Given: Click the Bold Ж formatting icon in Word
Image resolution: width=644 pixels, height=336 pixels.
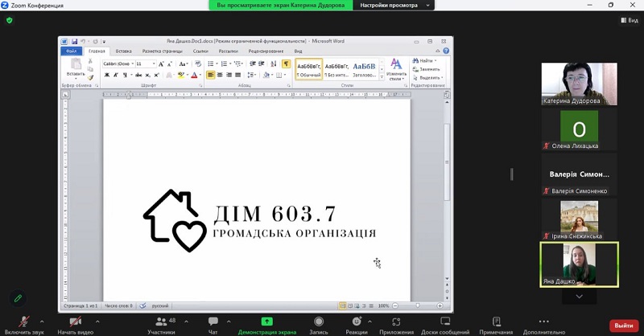Looking at the screenshot, I should 107,75.
